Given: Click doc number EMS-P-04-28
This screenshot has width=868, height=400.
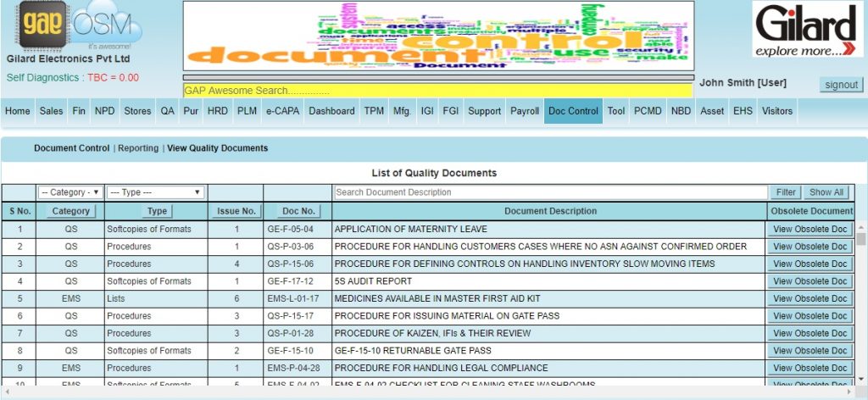Looking at the screenshot, I should (293, 368).
